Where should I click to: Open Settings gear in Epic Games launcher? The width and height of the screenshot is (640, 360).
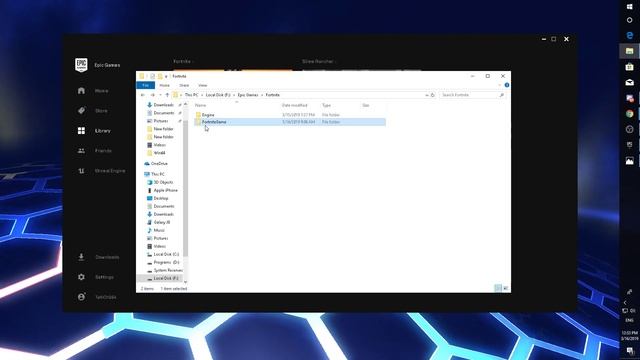tap(81, 277)
